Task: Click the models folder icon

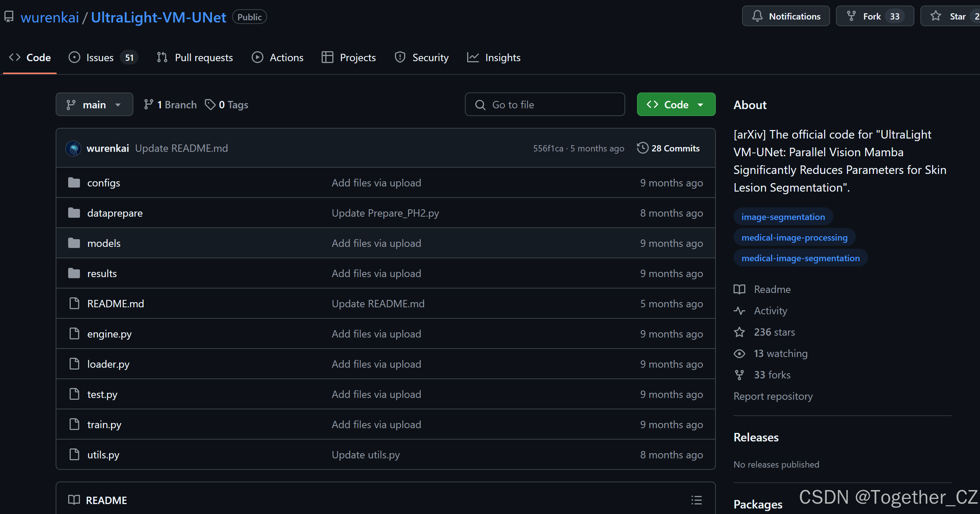Action: tap(74, 243)
